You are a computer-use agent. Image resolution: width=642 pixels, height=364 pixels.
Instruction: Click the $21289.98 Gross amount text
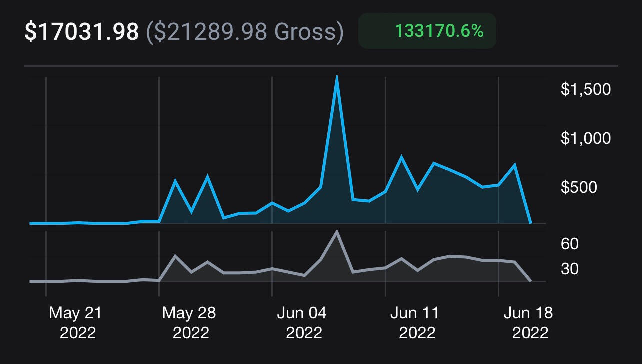(244, 32)
